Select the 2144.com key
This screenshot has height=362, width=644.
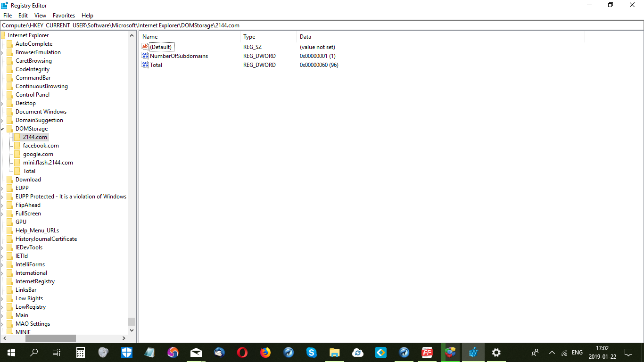pyautogui.click(x=35, y=137)
